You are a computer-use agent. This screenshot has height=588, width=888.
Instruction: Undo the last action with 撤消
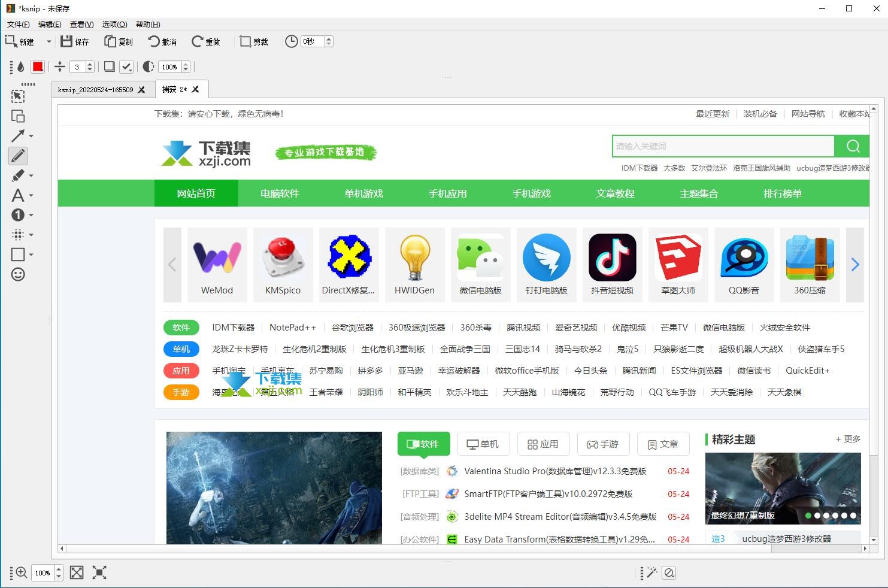[x=162, y=41]
